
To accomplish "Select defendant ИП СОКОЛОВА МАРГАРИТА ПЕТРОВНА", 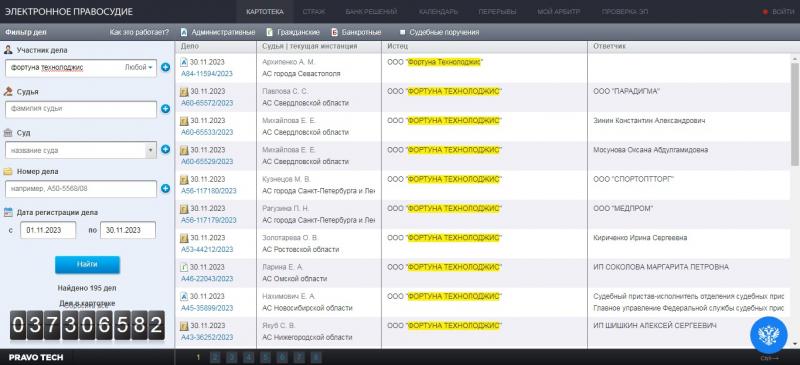I will [x=661, y=267].
